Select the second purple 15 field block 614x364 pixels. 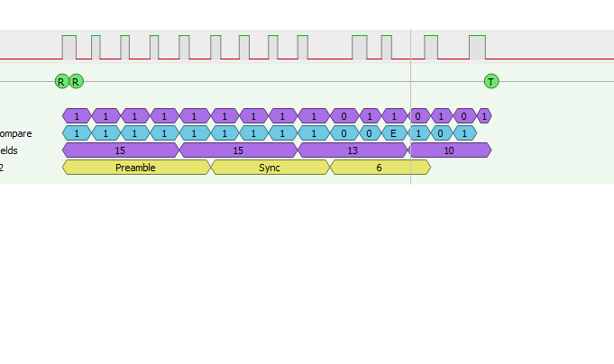tap(238, 150)
